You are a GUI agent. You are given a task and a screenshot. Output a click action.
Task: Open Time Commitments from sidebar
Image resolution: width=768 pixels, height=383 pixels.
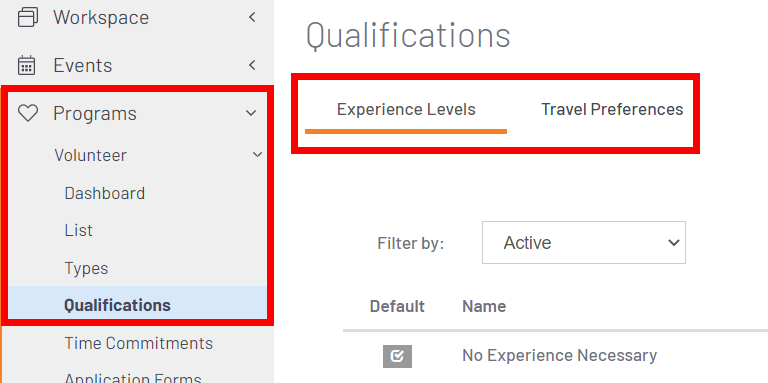[x=139, y=343]
